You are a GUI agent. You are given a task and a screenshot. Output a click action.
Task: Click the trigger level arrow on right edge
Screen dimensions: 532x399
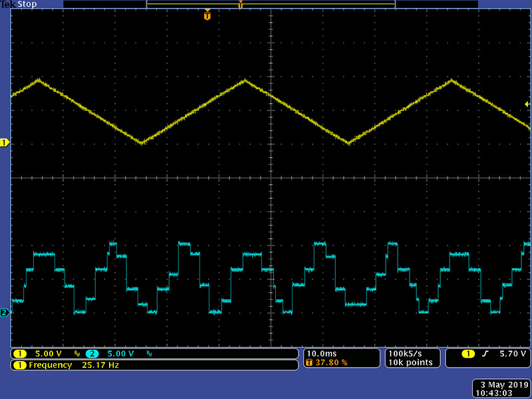(527, 104)
